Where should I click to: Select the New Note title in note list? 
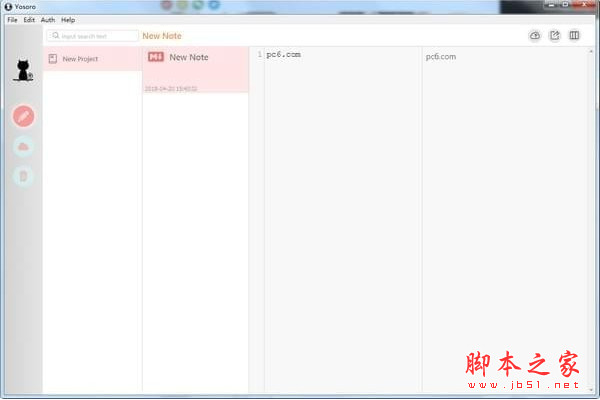[x=189, y=57]
